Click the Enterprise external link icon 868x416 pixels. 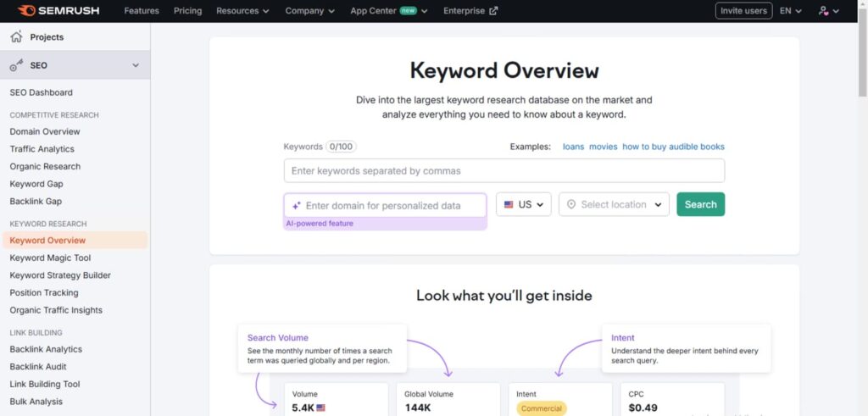click(x=493, y=10)
